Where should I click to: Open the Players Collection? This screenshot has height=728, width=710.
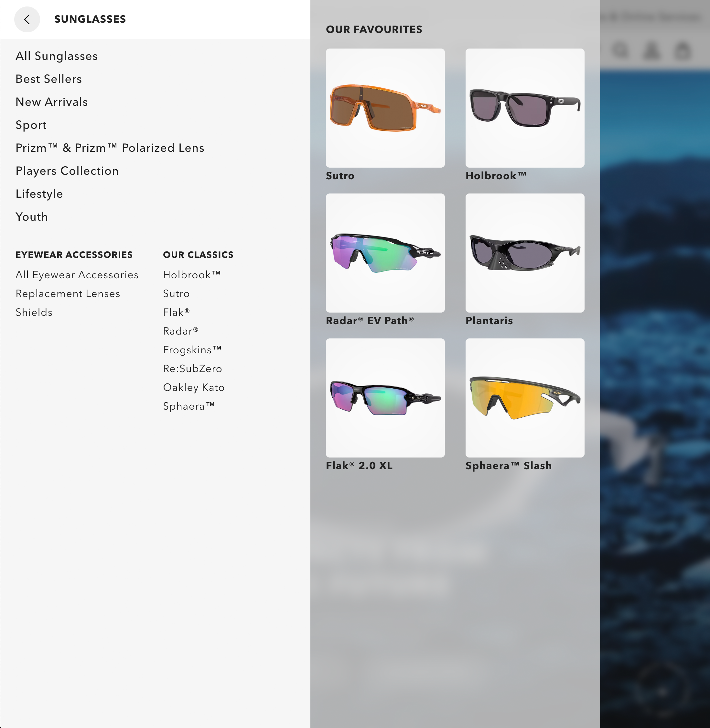(67, 171)
